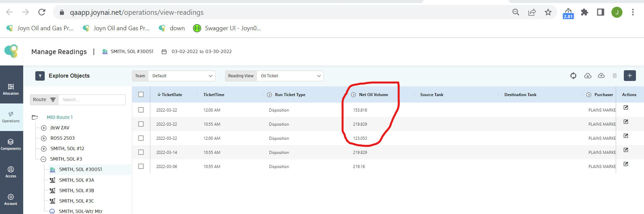The image size is (644, 214).
Task: Sort by the TicketDate column header
Action: [x=172, y=95]
